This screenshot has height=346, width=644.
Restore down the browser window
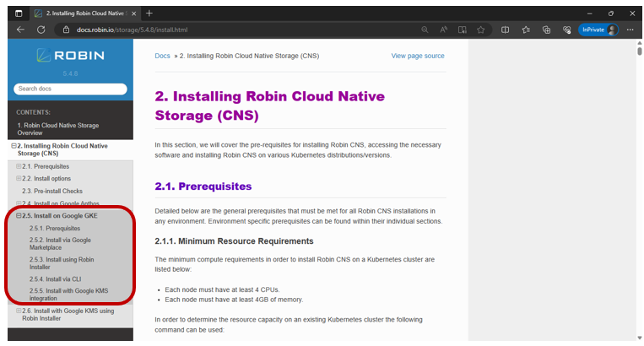[611, 14]
